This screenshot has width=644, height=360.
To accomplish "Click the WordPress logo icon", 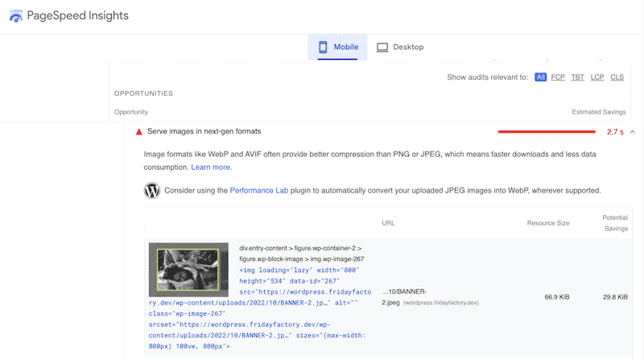I will (151, 191).
